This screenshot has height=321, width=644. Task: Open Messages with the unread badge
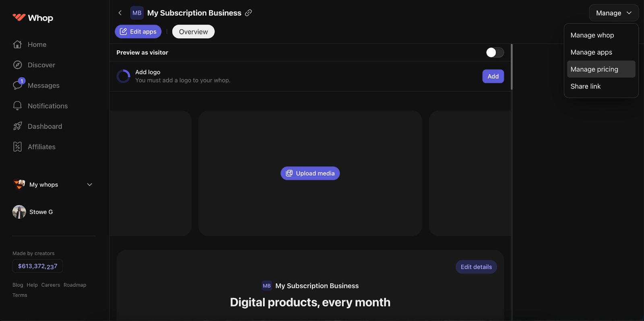tap(17, 85)
